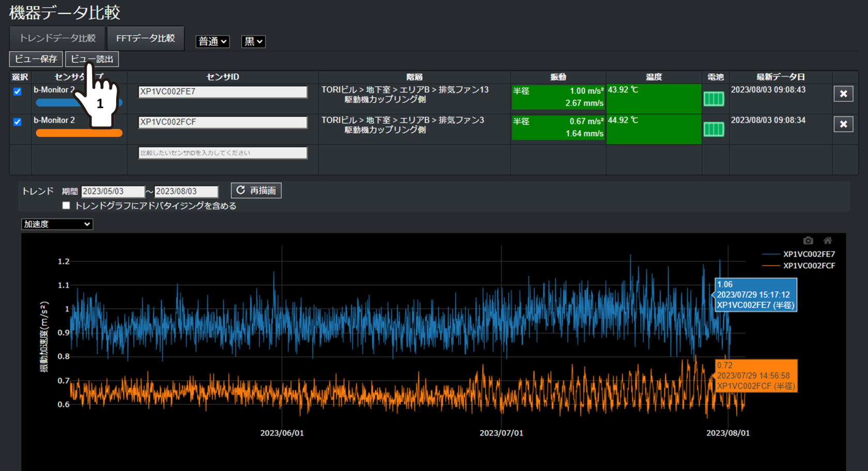Toggle the XP1VC002FE7 legend entry

click(x=799, y=254)
